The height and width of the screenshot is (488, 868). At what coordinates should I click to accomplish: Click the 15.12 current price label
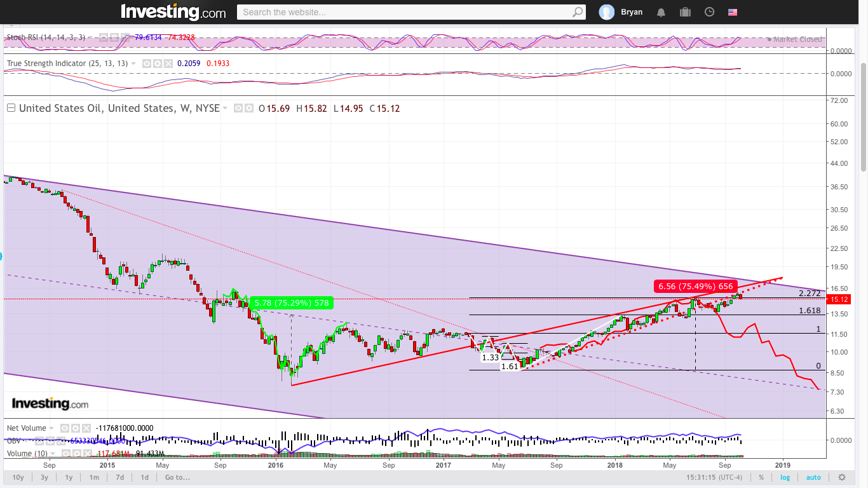click(x=840, y=299)
